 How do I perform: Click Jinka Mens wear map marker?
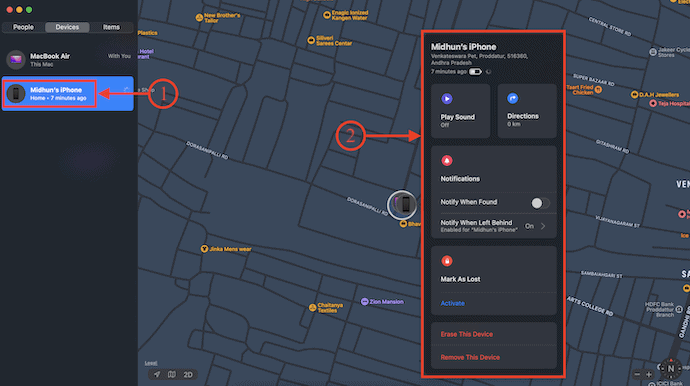pos(204,249)
